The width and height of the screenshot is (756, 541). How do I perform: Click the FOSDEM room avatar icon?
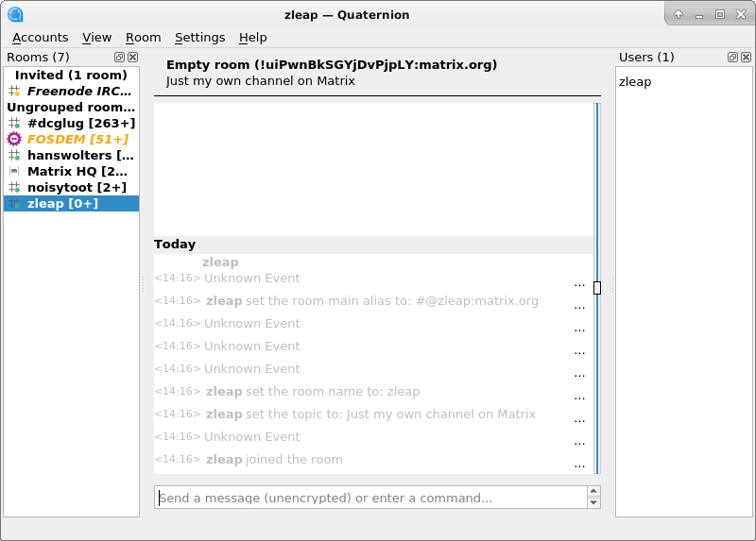pos(14,139)
